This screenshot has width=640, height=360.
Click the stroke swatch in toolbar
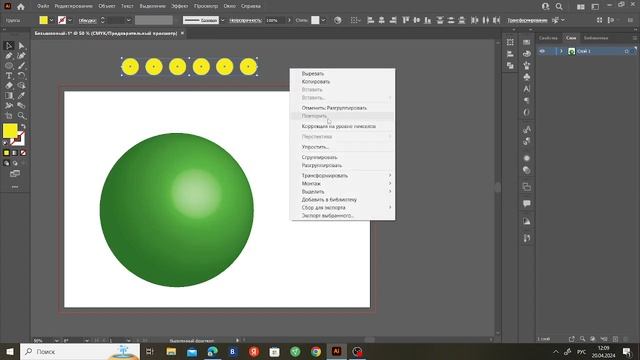tap(18, 139)
